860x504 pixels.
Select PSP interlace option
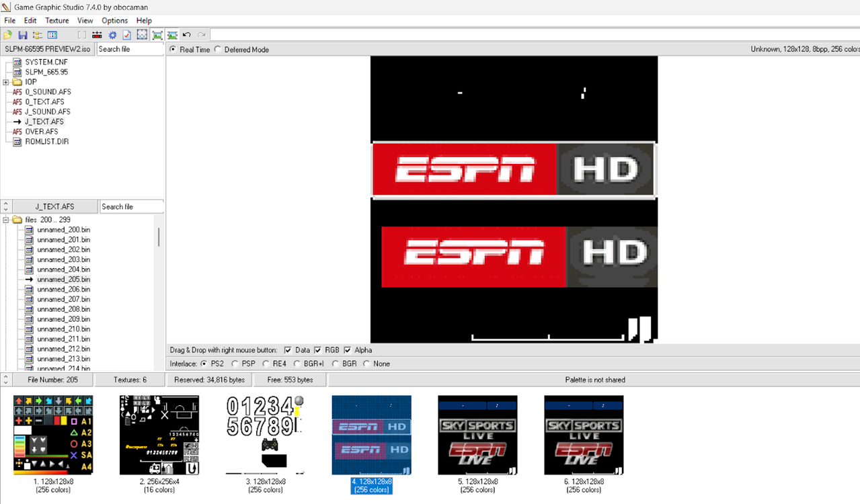click(235, 364)
